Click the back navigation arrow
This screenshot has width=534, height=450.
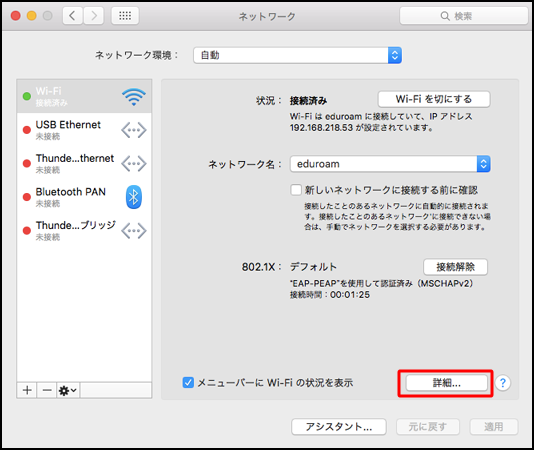pyautogui.click(x=73, y=16)
